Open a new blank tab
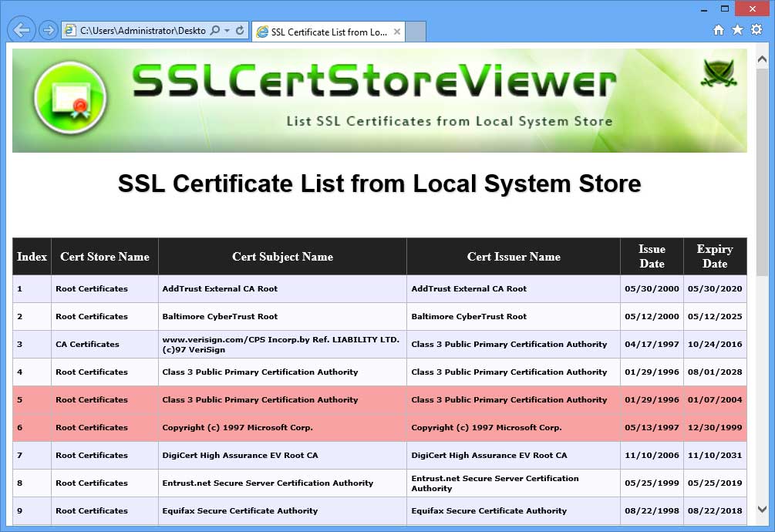This screenshot has height=532, width=775. coord(416,32)
